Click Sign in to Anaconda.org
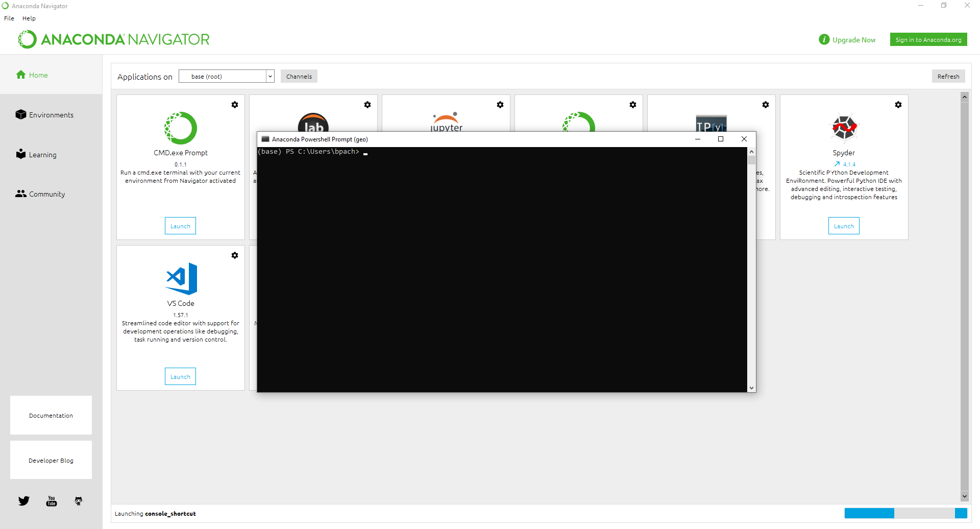 tap(928, 39)
